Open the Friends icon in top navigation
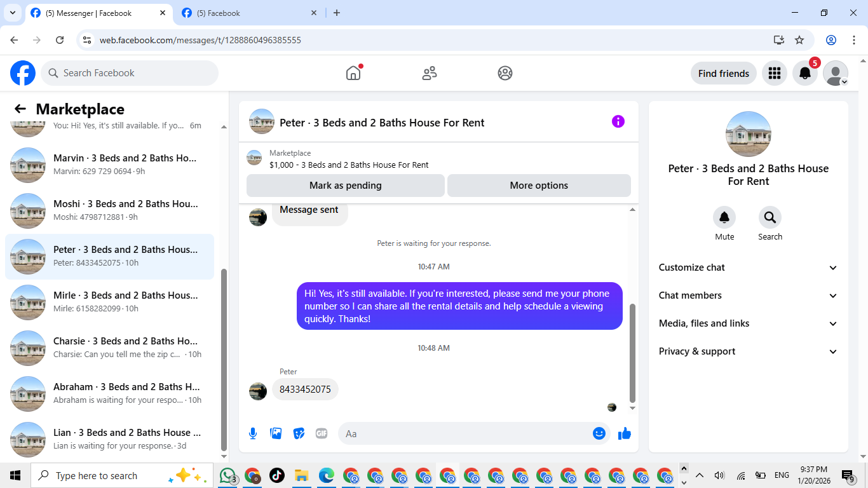868x488 pixels. (x=430, y=73)
